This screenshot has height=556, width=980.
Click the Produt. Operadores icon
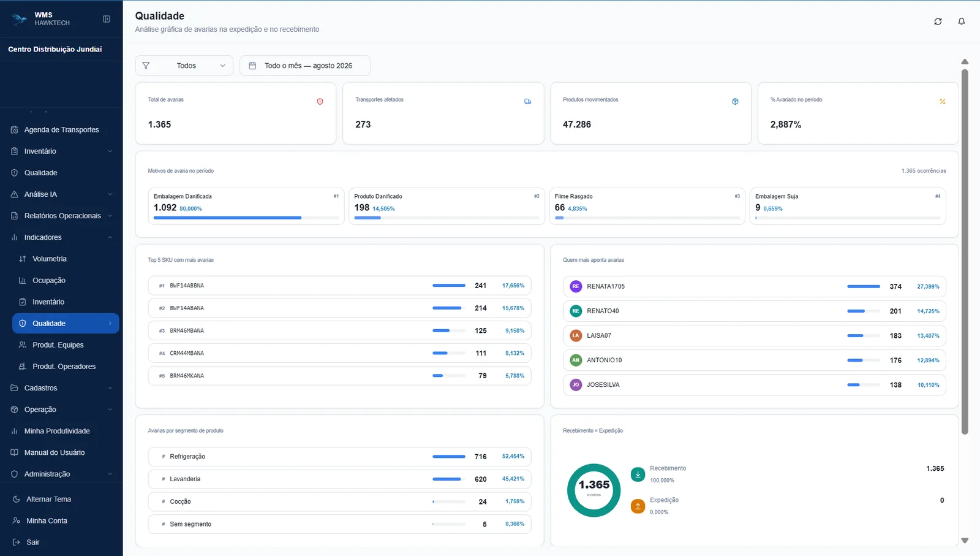coord(23,367)
